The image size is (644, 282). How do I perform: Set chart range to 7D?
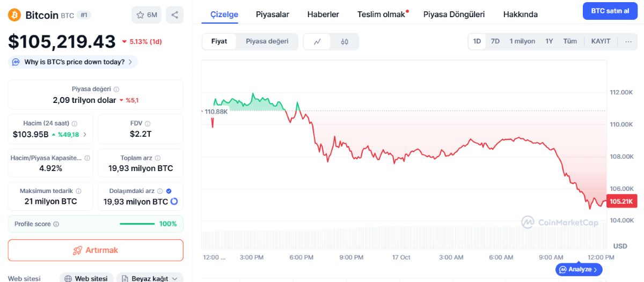(495, 41)
